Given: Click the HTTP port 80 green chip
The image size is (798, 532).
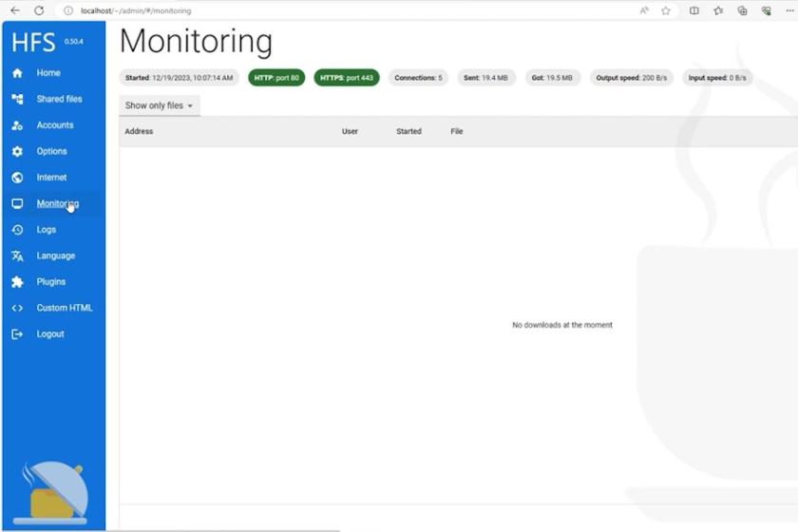Looking at the screenshot, I should [276, 78].
